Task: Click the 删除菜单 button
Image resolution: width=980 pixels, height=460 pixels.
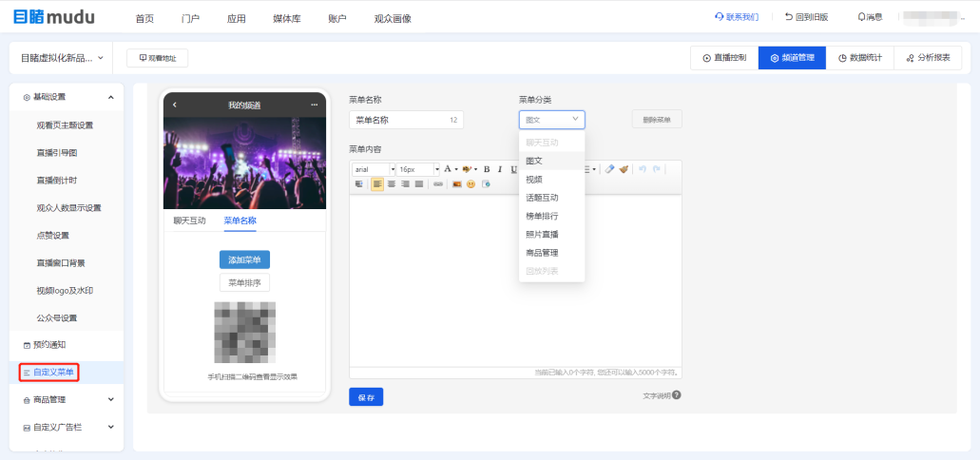Action: pyautogui.click(x=657, y=120)
